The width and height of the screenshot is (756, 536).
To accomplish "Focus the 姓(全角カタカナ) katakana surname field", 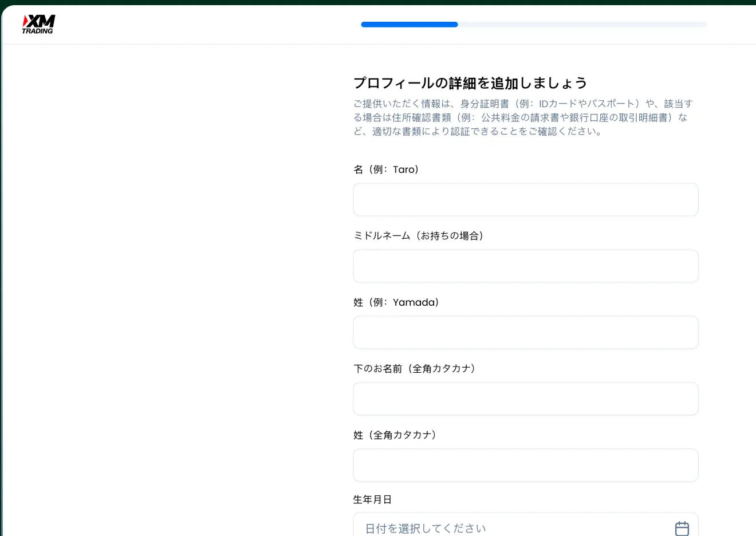I will tap(525, 465).
